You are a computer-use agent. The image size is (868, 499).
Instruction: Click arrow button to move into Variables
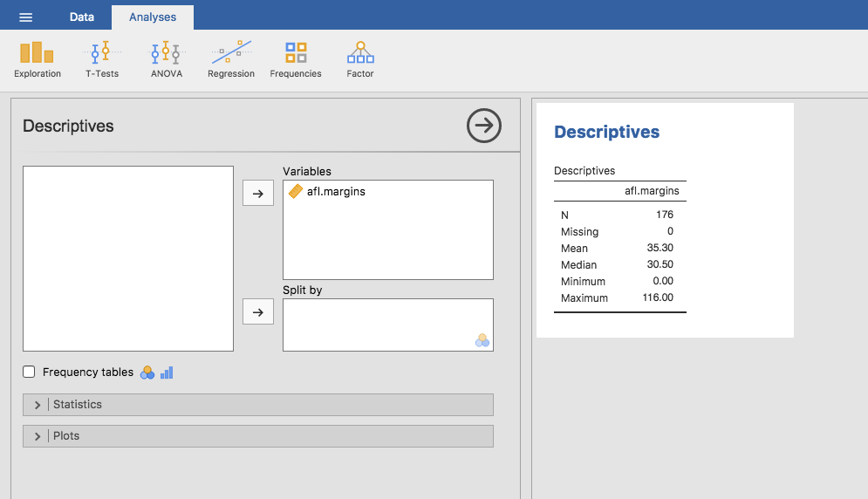coord(258,194)
